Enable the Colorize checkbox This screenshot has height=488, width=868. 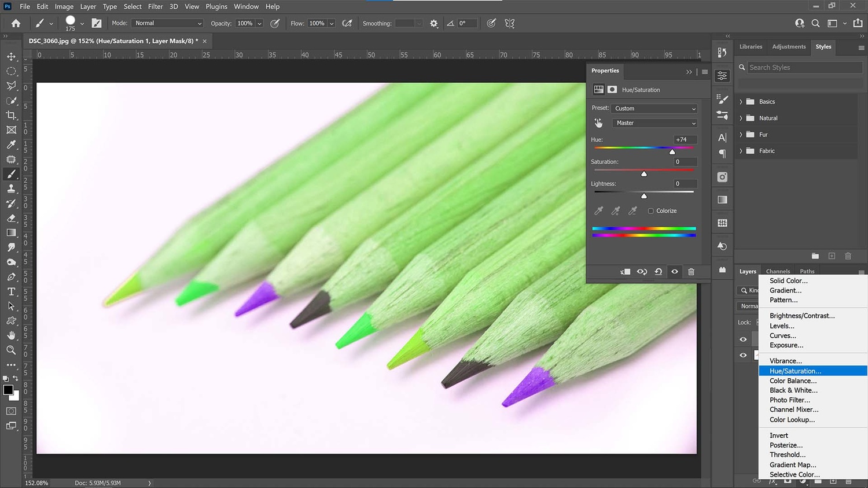pyautogui.click(x=651, y=211)
